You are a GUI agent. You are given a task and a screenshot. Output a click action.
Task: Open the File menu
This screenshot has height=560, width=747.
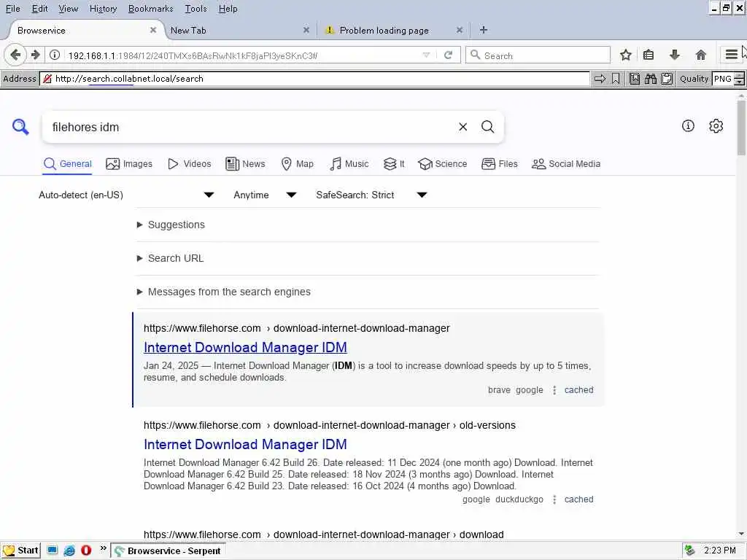coord(13,9)
